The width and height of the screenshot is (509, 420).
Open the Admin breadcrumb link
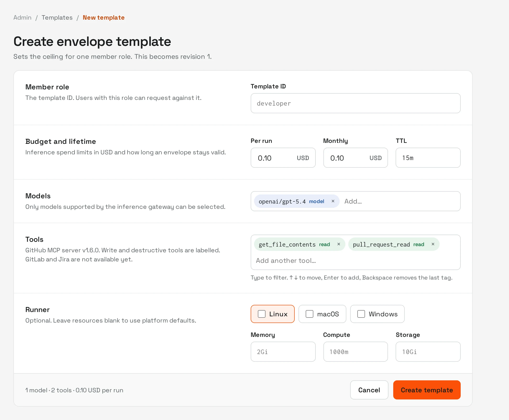coord(22,17)
